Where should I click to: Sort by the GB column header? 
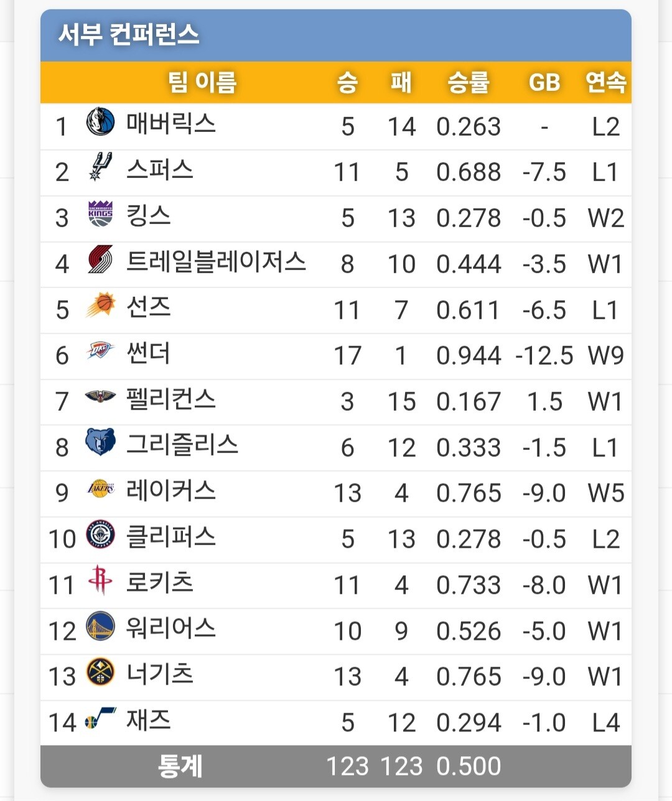544,82
